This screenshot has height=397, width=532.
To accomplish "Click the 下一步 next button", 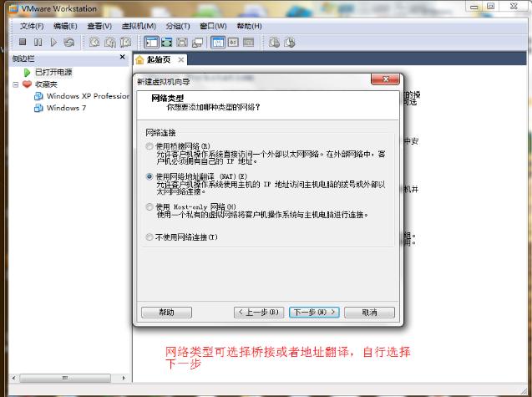I will pyautogui.click(x=314, y=313).
